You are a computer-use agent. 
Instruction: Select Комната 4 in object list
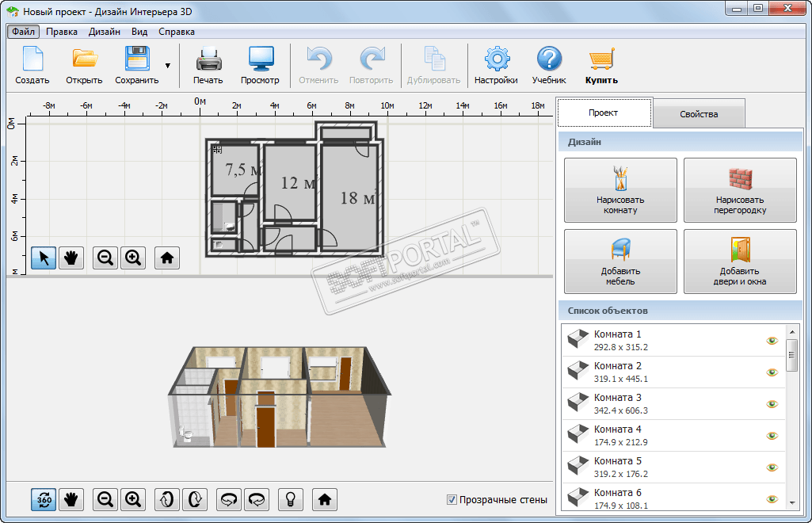coord(673,436)
